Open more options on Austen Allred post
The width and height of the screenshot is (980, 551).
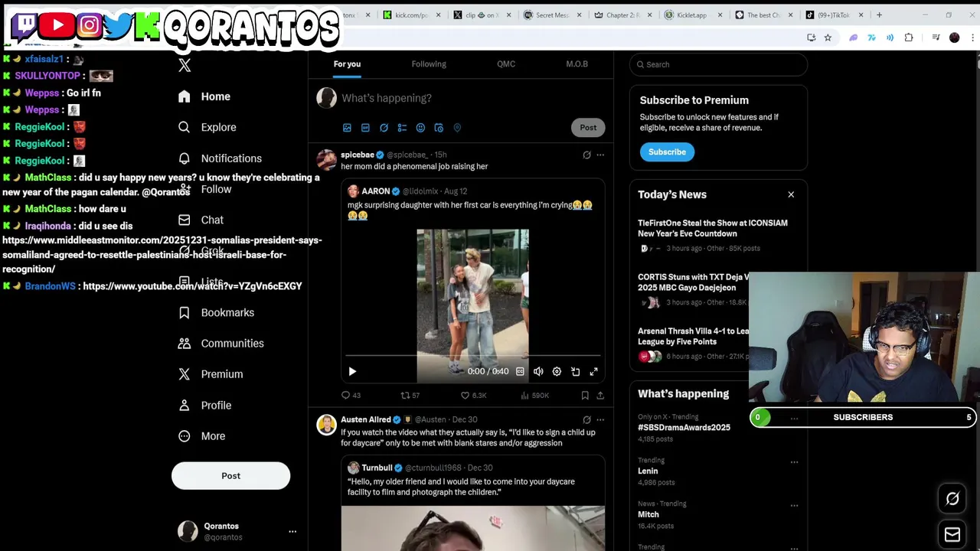[x=600, y=419]
